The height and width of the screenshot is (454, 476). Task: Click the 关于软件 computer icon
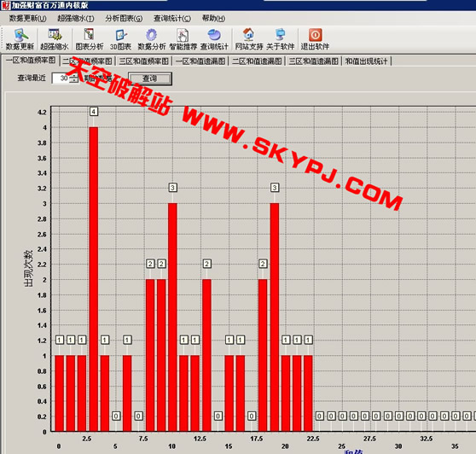pyautogui.click(x=280, y=39)
